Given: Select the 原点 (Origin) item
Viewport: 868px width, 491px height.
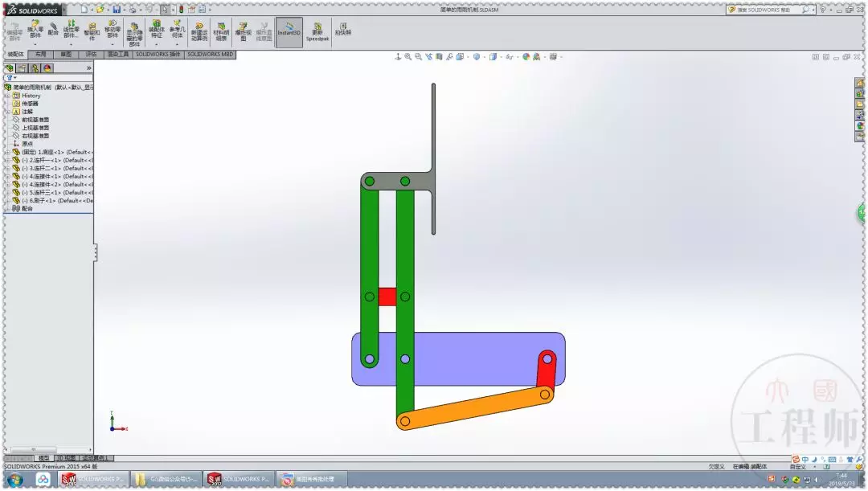Looking at the screenshot, I should click(27, 144).
